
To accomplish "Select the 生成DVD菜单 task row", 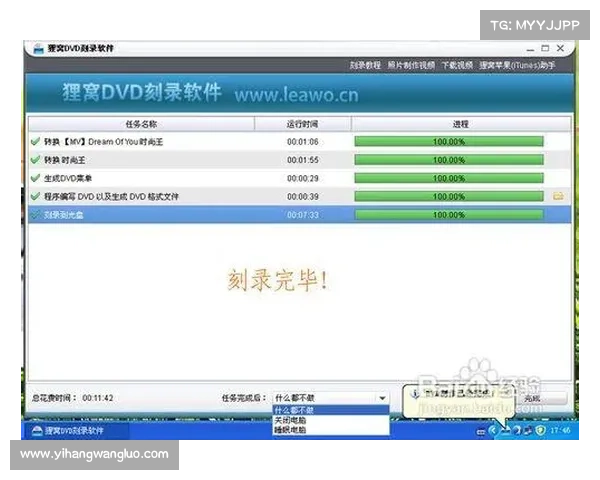I will tap(300, 178).
